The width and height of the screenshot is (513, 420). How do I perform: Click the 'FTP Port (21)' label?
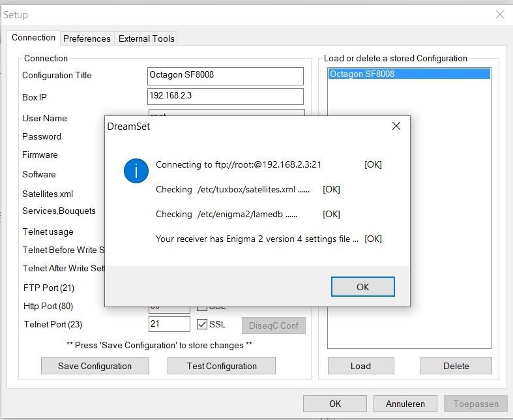click(49, 288)
